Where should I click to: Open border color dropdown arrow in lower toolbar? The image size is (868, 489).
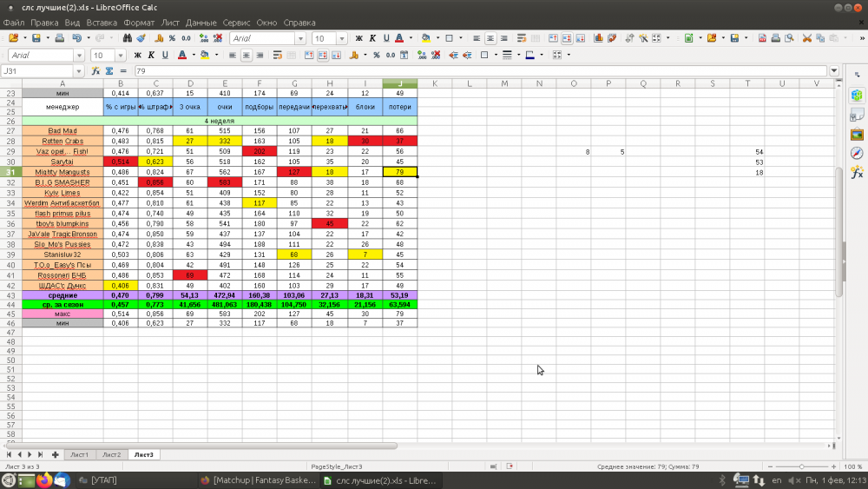[x=541, y=55]
